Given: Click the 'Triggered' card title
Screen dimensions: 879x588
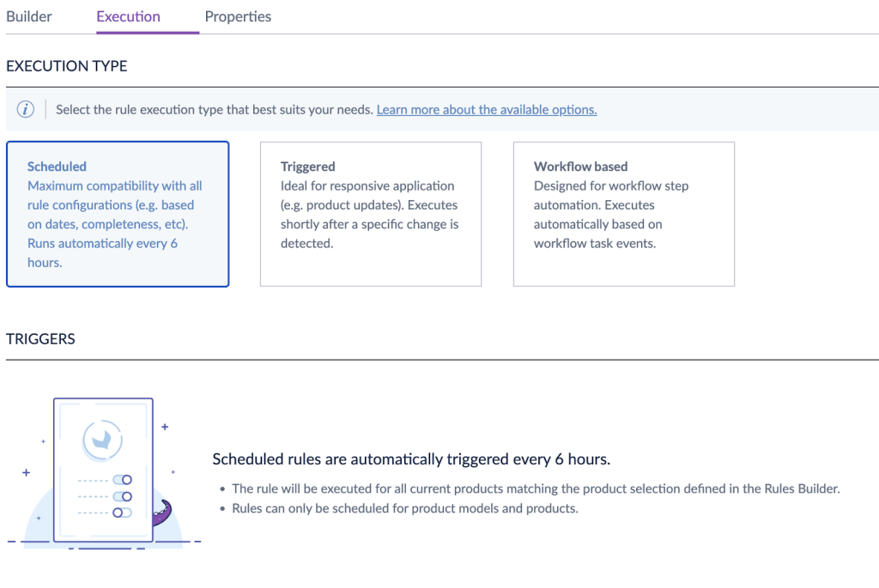Looking at the screenshot, I should pyautogui.click(x=307, y=167).
